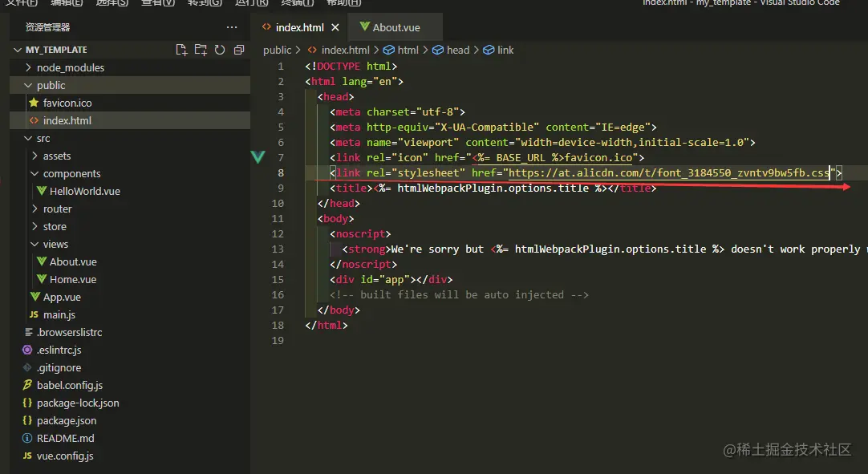868x474 pixels.
Task: Click the favicon.ico link tag line
Action: coord(487,158)
